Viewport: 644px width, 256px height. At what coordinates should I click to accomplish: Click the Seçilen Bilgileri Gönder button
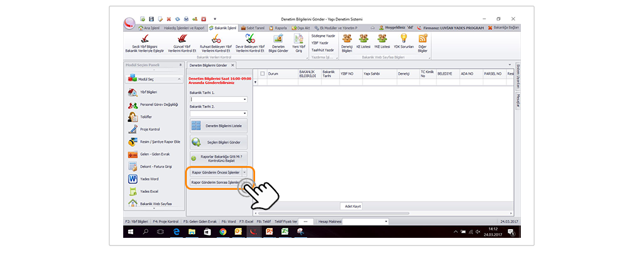[218, 142]
